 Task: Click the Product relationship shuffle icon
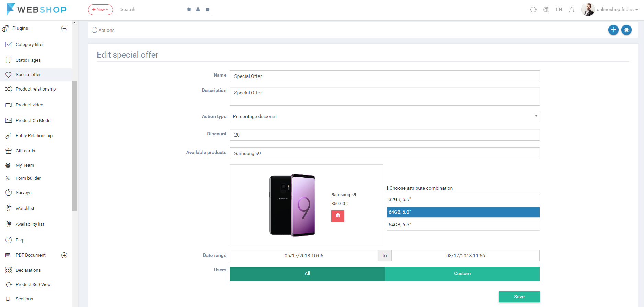[9, 89]
